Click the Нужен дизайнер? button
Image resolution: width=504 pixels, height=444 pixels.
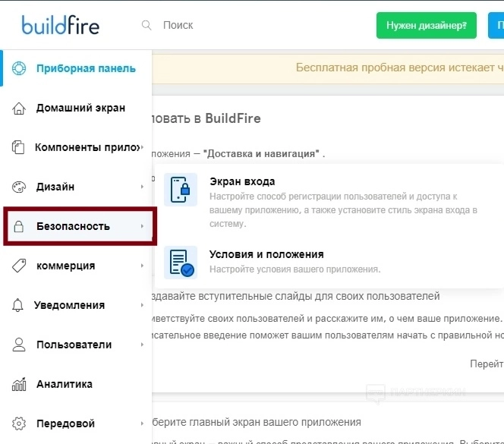426,25
